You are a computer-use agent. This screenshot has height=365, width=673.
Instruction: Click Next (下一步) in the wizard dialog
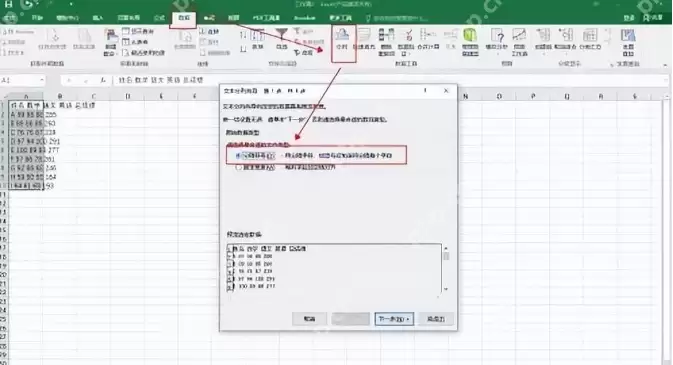pyautogui.click(x=394, y=319)
